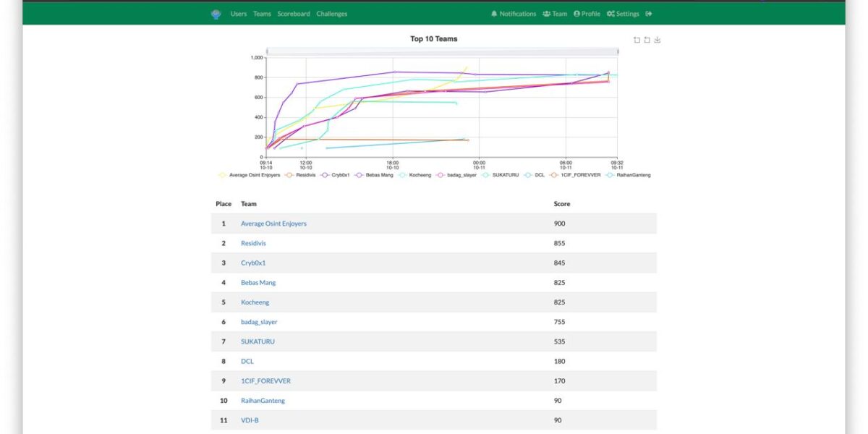
Task: Open the 1CIF_FOREVVER team link
Action: point(265,380)
